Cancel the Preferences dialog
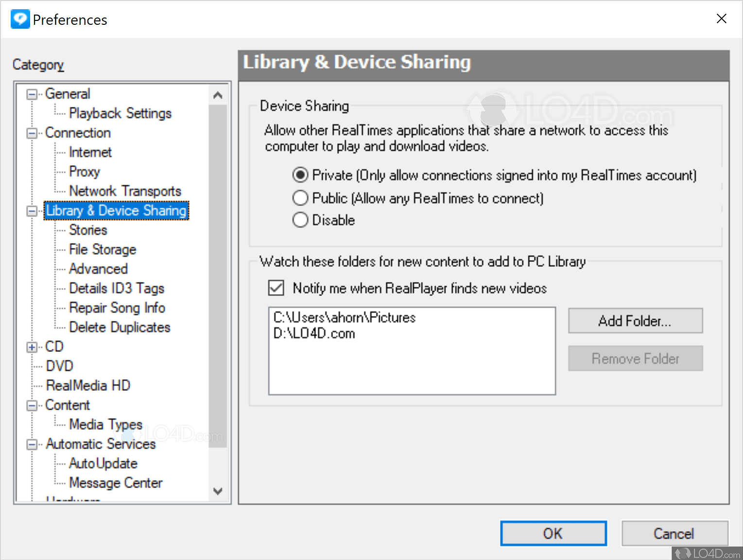743x560 pixels. [x=674, y=533]
